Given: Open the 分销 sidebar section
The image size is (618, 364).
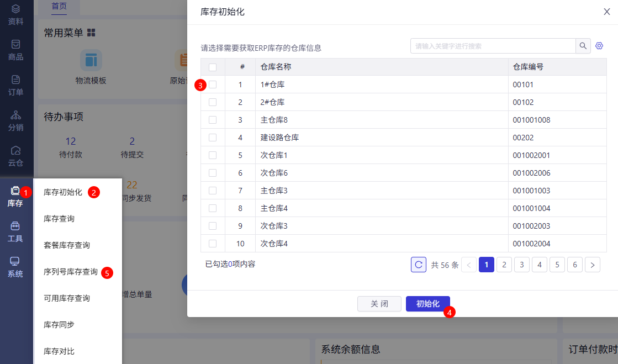Looking at the screenshot, I should [16, 121].
